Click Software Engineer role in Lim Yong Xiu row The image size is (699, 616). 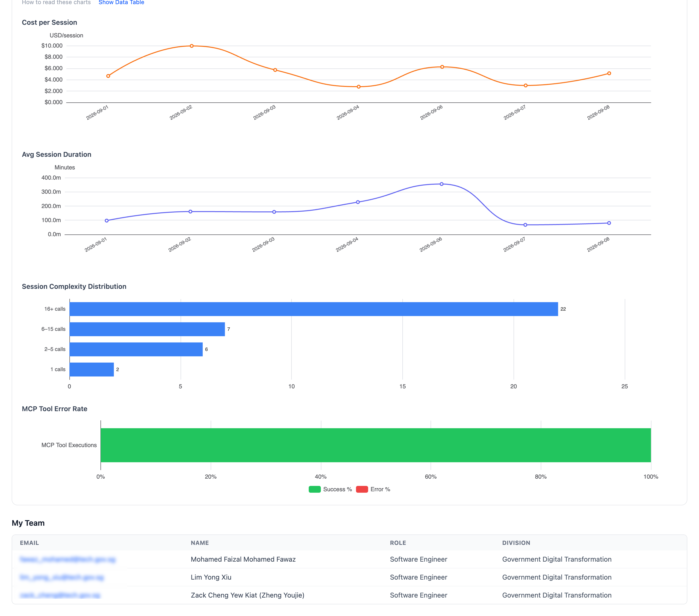tap(419, 578)
